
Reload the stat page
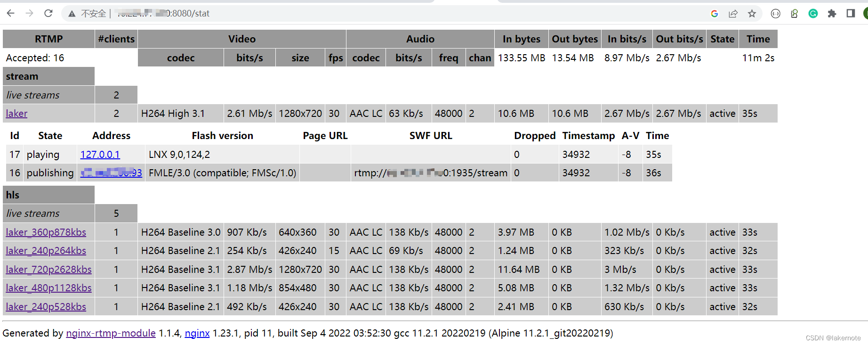pyautogui.click(x=48, y=13)
